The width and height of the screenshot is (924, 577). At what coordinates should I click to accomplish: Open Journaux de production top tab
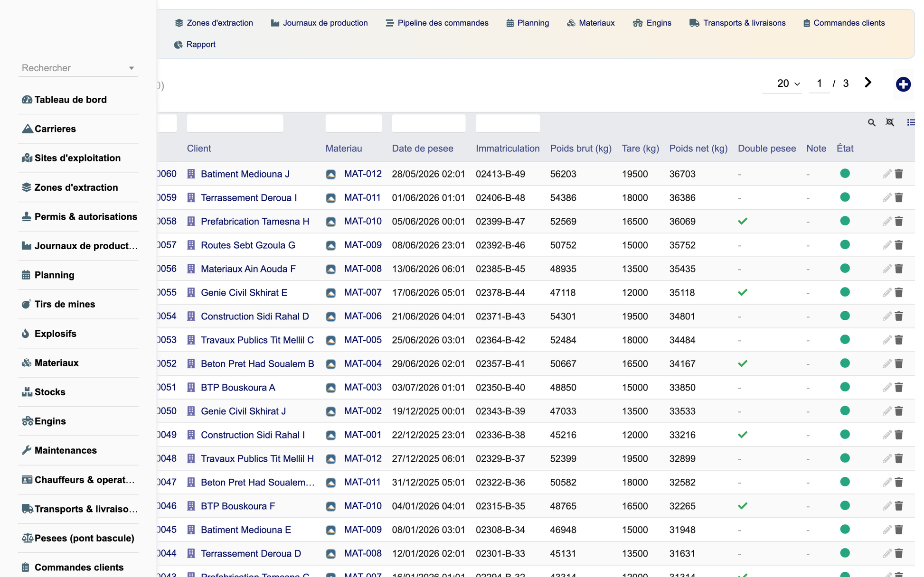319,23
